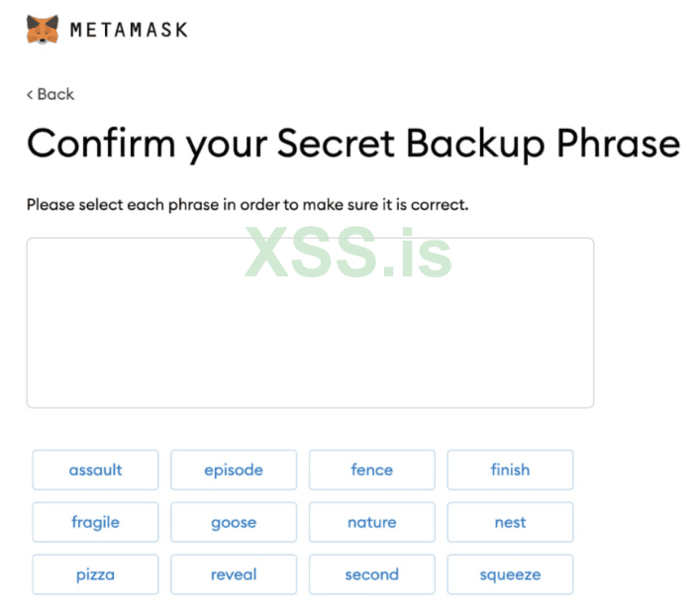Screen dimensions: 696x616
Task: Click the "Confirm your Secret Backup Phrase" heading
Action: tap(352, 145)
